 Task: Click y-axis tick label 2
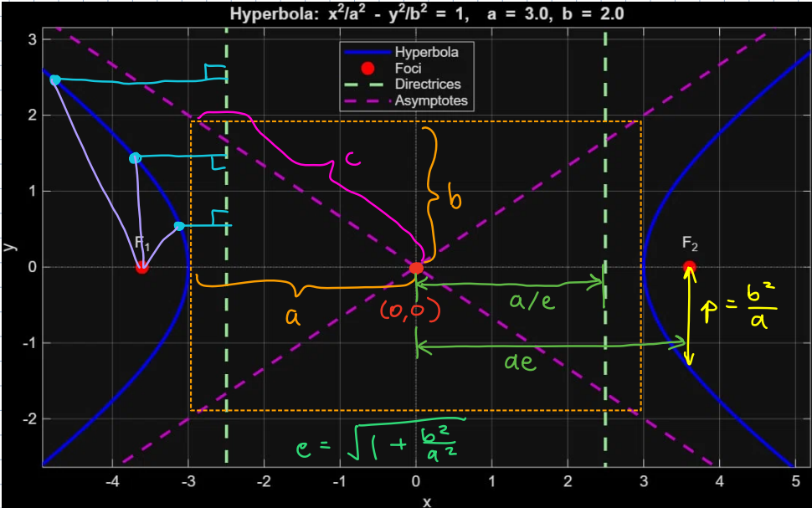[33, 115]
